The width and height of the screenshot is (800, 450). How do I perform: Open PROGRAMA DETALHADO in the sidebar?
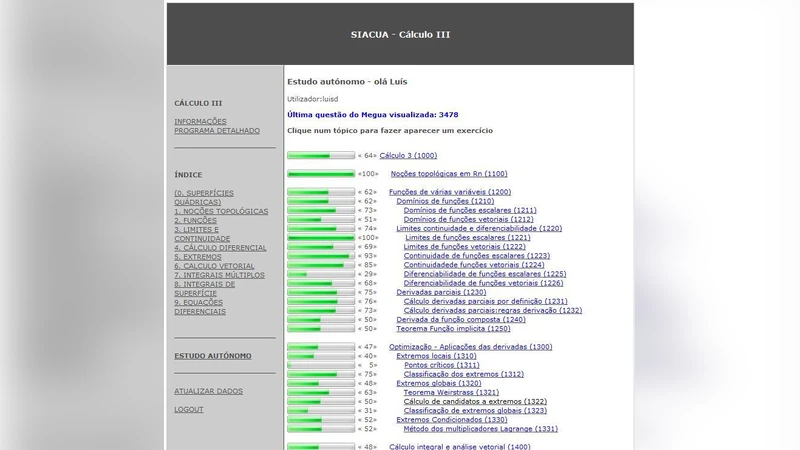coord(217,131)
